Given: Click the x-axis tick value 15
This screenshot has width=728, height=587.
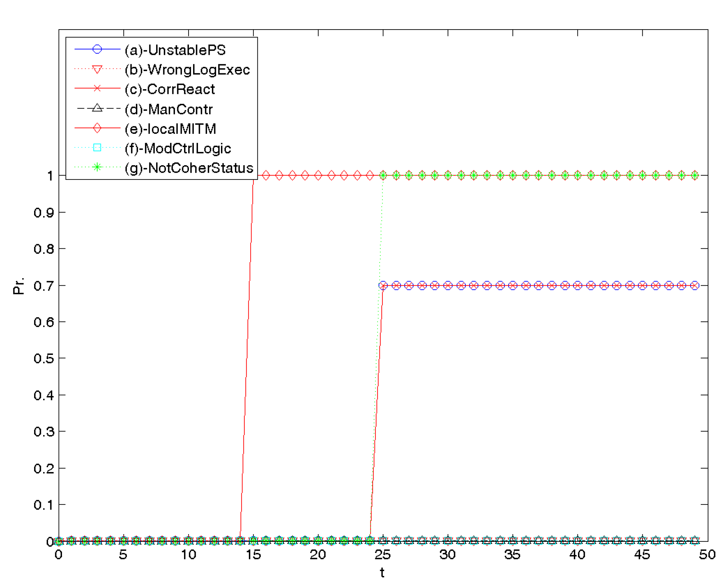Looking at the screenshot, I should pyautogui.click(x=253, y=555).
